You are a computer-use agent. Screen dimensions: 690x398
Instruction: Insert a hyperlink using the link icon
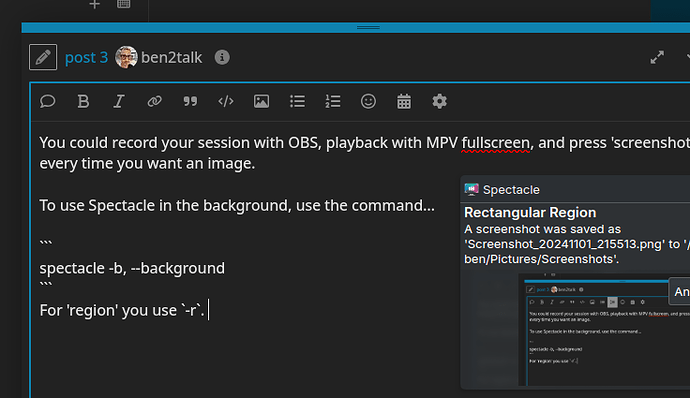[154, 101]
